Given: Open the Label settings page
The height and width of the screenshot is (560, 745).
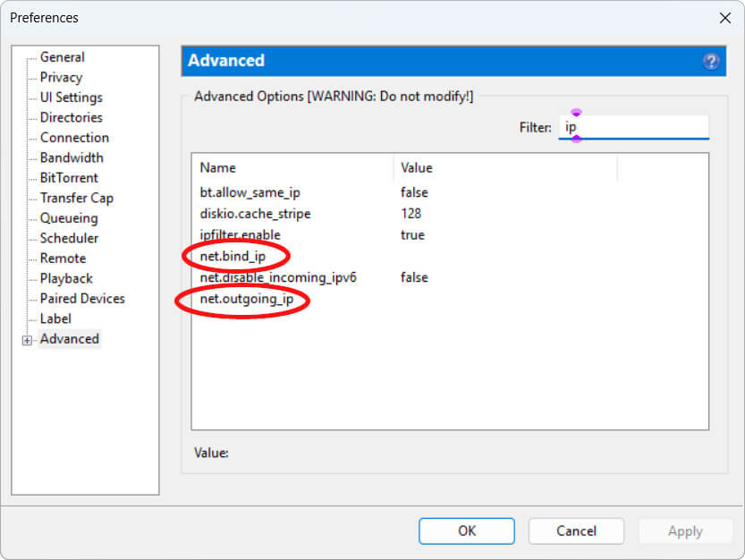Looking at the screenshot, I should (x=55, y=318).
